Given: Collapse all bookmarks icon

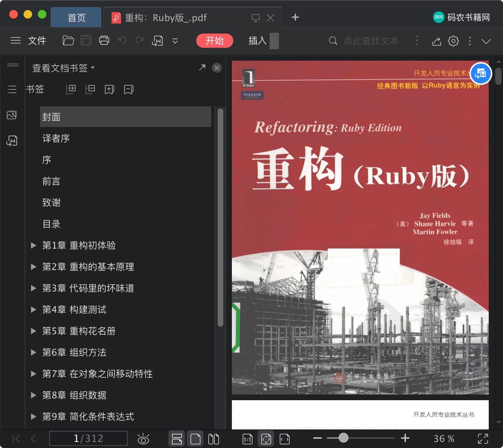Looking at the screenshot, I should (90, 89).
